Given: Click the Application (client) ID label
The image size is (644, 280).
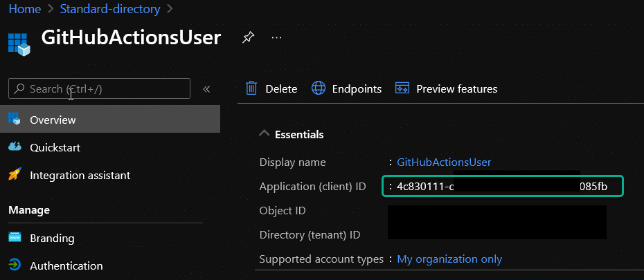Looking at the screenshot, I should (x=312, y=187).
